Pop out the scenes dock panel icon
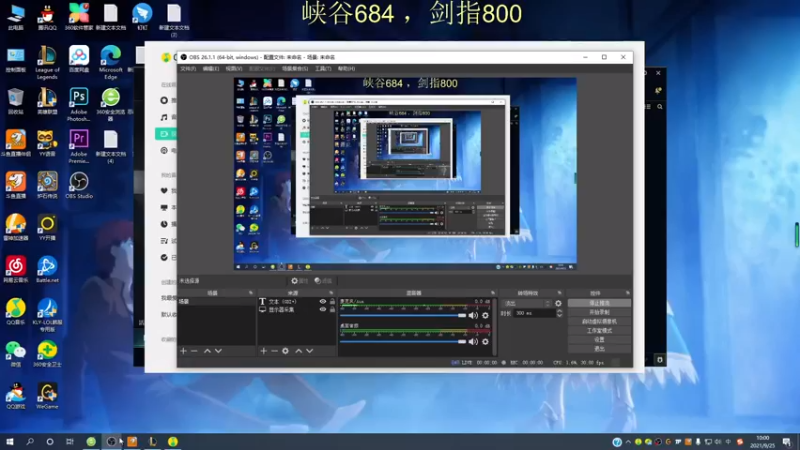800x450 pixels. point(251,293)
